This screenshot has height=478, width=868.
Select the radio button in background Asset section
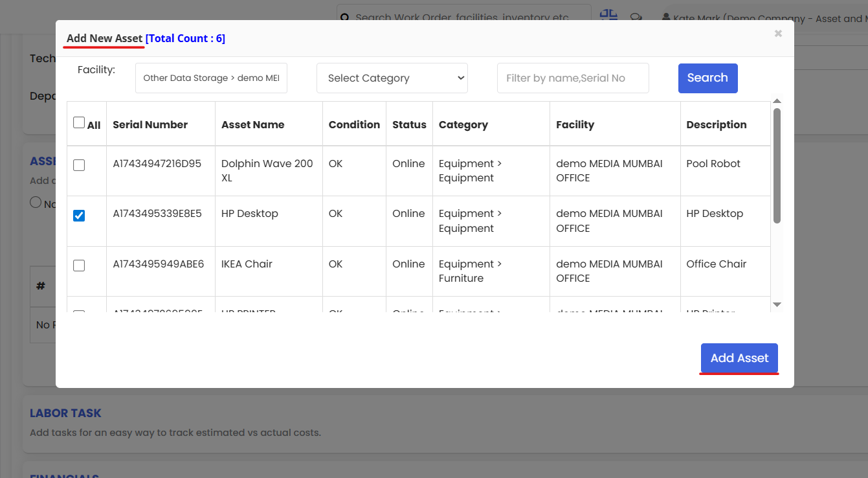pyautogui.click(x=36, y=202)
